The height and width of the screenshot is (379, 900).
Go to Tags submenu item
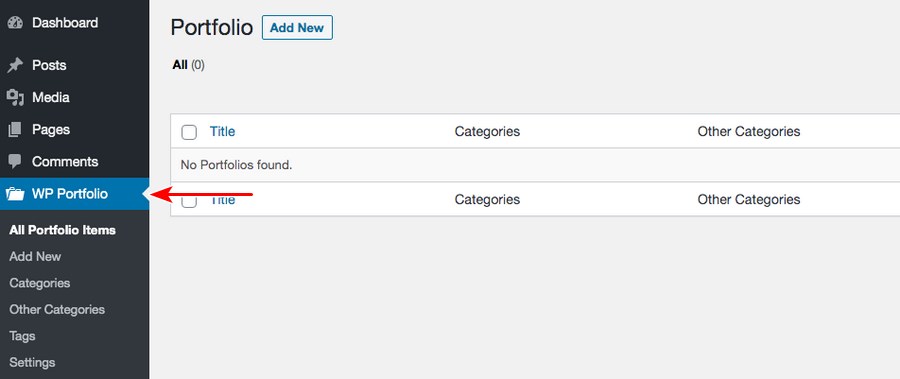coord(22,336)
